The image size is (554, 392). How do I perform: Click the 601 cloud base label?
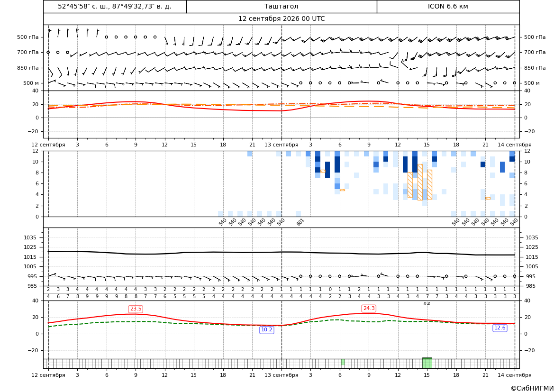pos(300,222)
